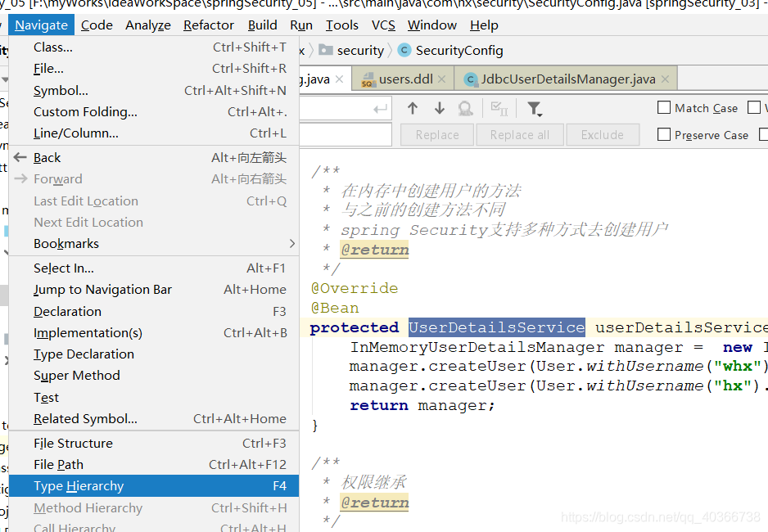Image resolution: width=768 pixels, height=532 pixels.
Task: Open the search filter funnel dropdown
Action: 535,109
